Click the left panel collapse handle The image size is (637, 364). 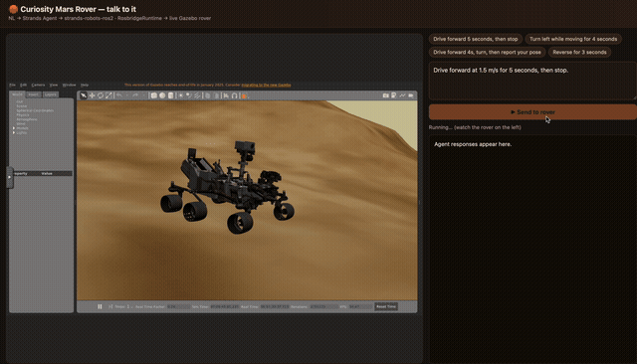10,177
